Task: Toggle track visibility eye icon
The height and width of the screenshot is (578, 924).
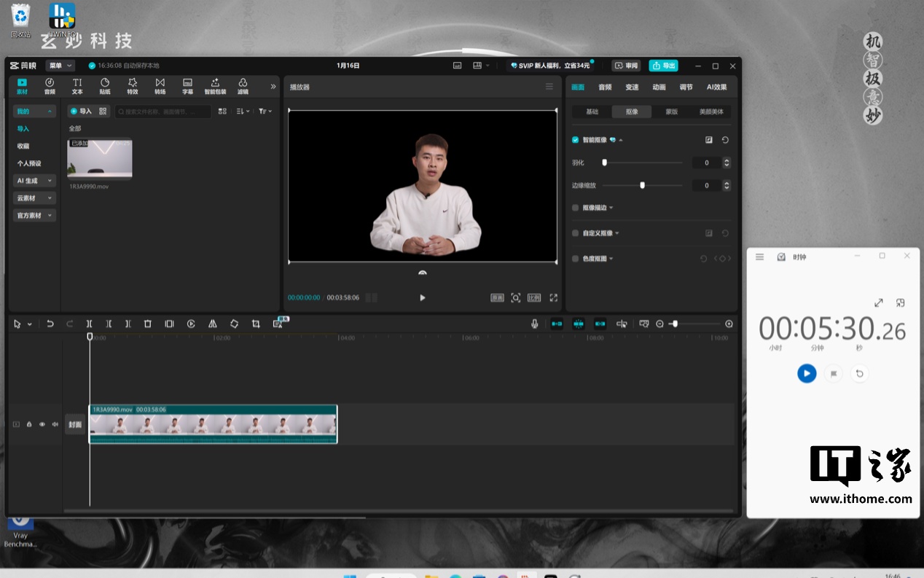Action: click(x=42, y=424)
